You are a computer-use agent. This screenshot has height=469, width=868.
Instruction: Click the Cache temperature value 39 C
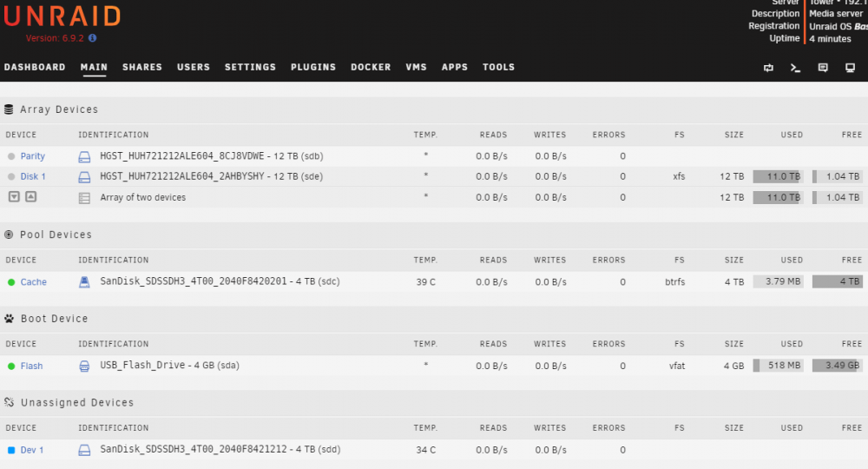tap(425, 282)
